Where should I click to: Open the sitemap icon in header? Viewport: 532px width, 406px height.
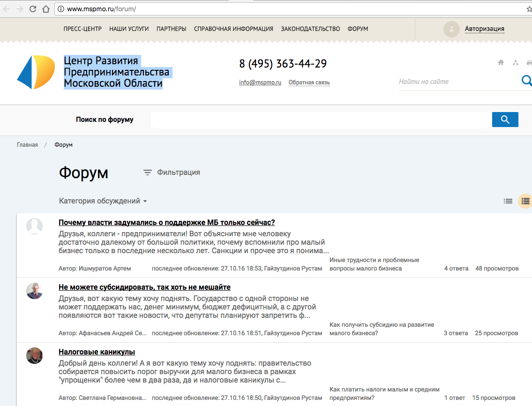pos(516,63)
